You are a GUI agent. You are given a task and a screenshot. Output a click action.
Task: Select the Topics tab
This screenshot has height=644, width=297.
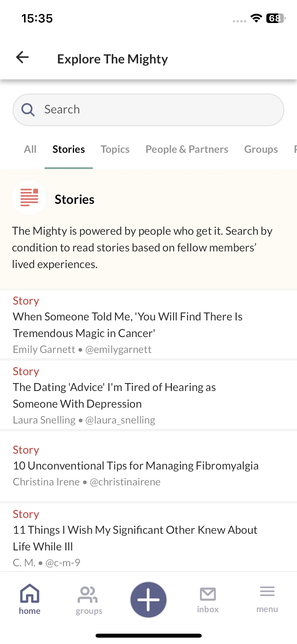click(x=115, y=149)
